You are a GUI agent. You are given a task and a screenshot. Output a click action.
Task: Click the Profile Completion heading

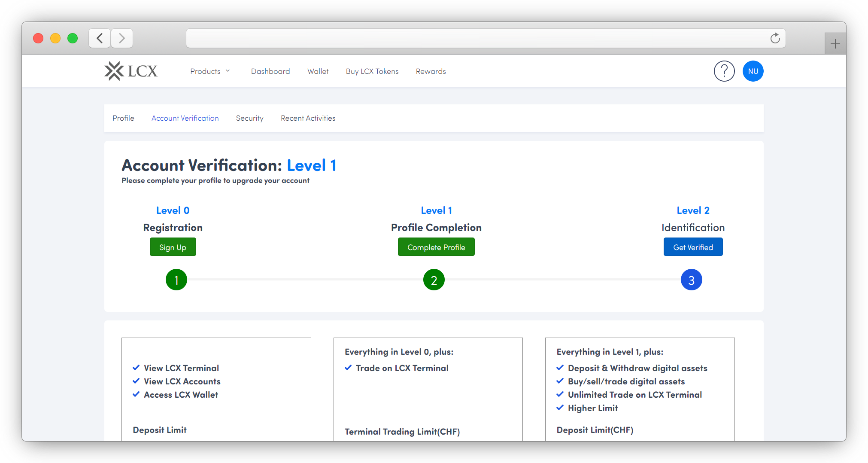pos(436,228)
